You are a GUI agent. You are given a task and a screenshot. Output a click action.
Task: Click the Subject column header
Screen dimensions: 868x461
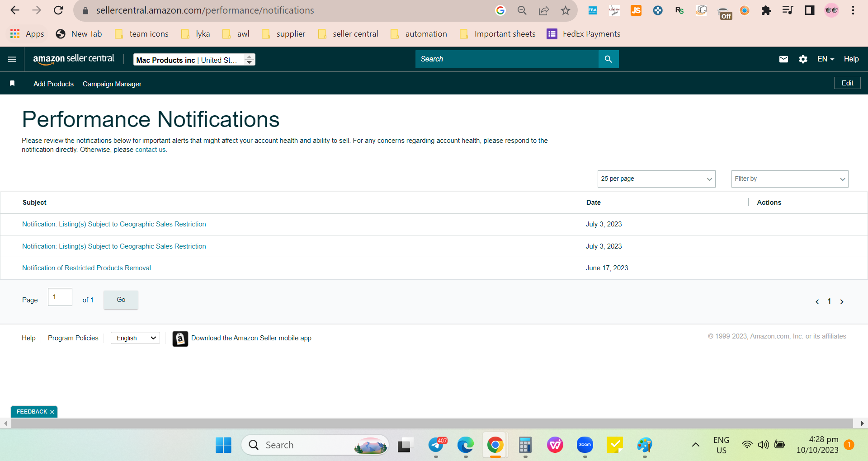pos(34,202)
